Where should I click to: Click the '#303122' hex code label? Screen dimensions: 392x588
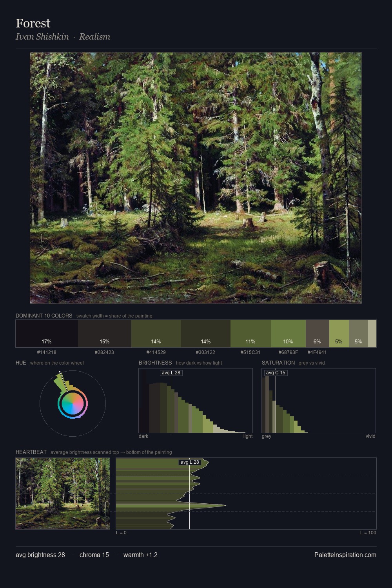point(206,352)
